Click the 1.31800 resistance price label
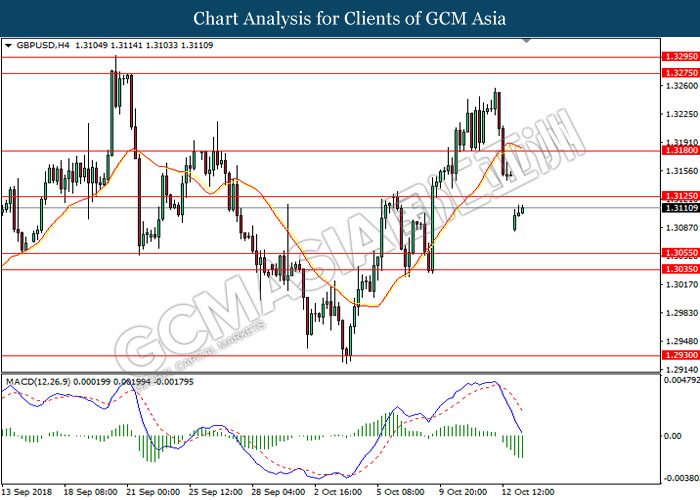 (681, 150)
